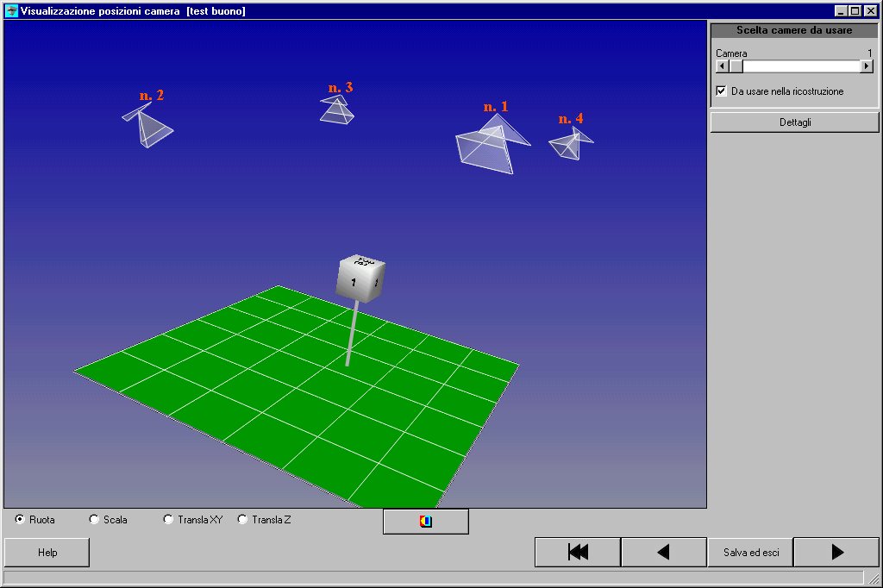Click the application icon in title bar
This screenshot has width=883, height=588.
coord(11,11)
